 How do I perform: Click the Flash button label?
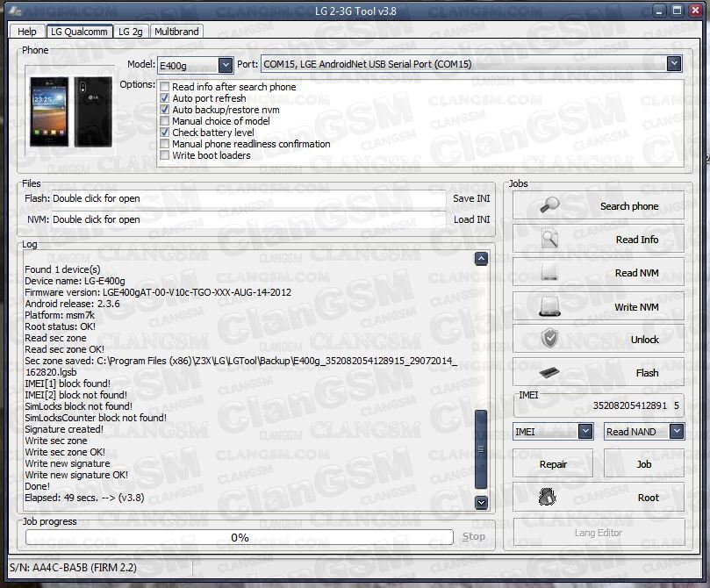(647, 373)
